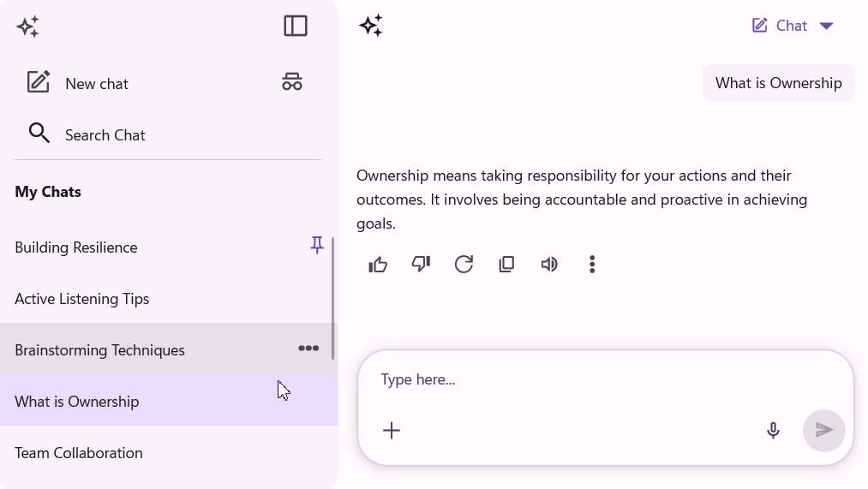Open Search Chat
The image size is (868, 489).
click(x=87, y=135)
